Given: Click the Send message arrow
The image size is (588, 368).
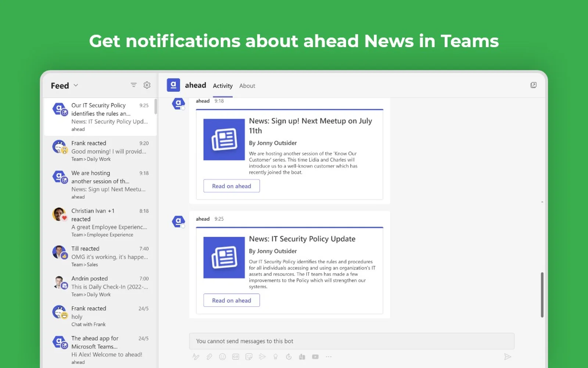Looking at the screenshot, I should (x=508, y=357).
